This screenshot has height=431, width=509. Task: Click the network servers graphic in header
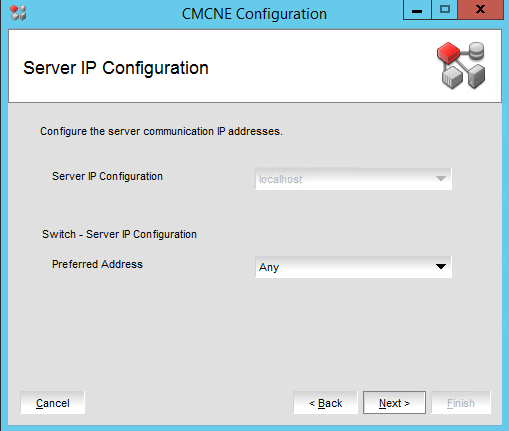pos(461,65)
